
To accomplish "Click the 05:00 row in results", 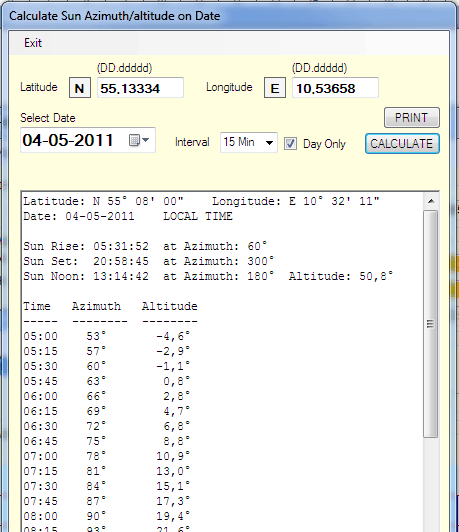I will tap(107, 336).
